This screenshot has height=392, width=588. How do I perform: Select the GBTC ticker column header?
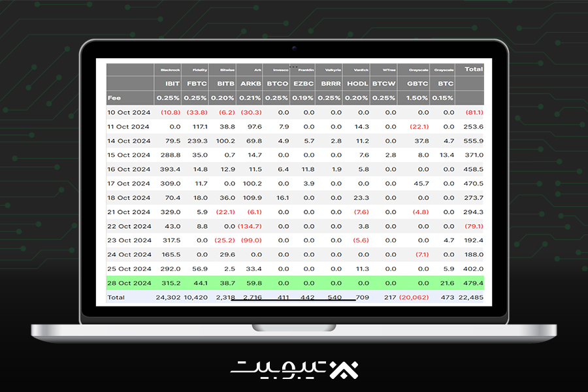pos(417,84)
